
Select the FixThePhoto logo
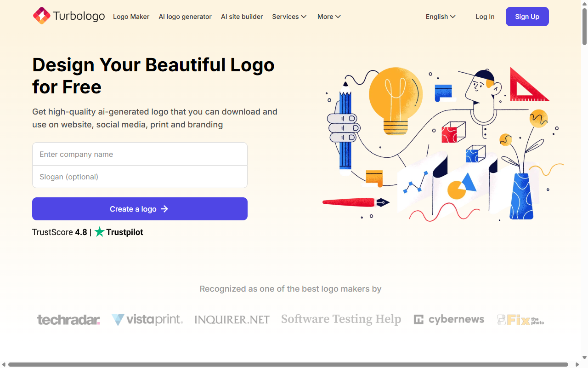(520, 319)
